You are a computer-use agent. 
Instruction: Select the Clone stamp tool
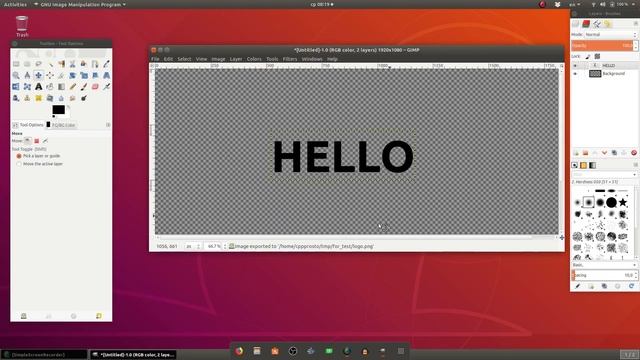pyautogui.click(x=27, y=98)
